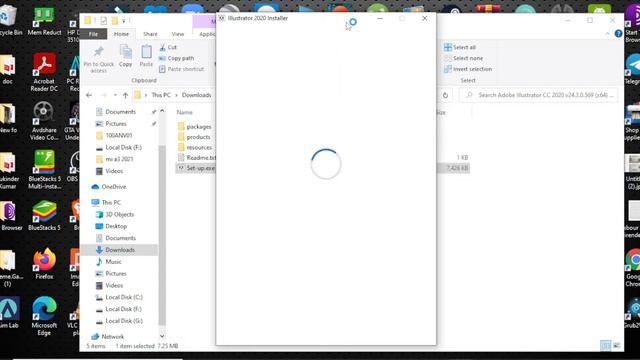This screenshot has width=640, height=360.
Task: Open Mem Reduct desktop shortcut
Action: (44, 21)
